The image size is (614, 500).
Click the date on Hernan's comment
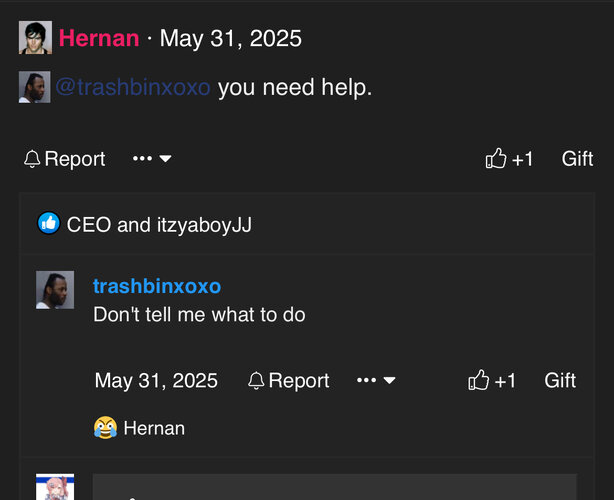231,39
